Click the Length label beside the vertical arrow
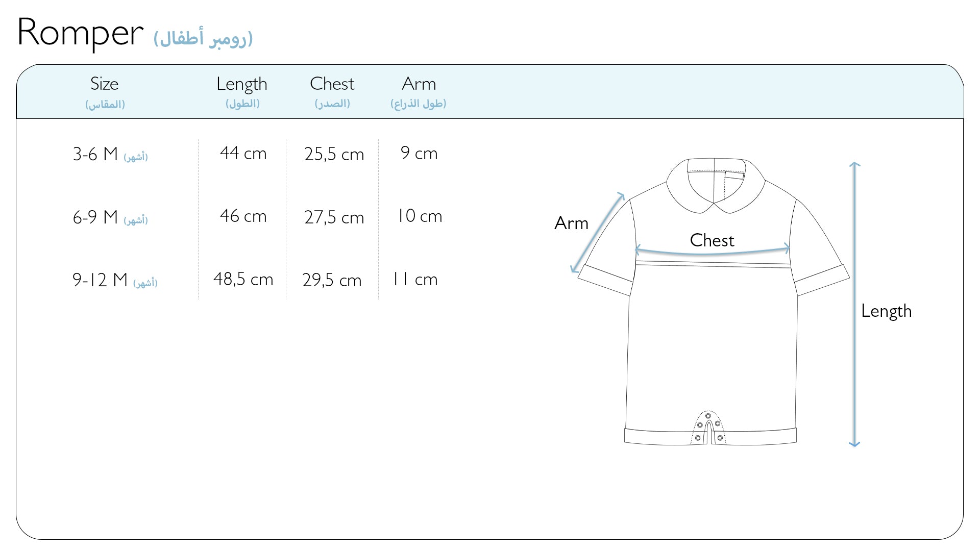Viewport: 980px width, 551px height. (886, 311)
